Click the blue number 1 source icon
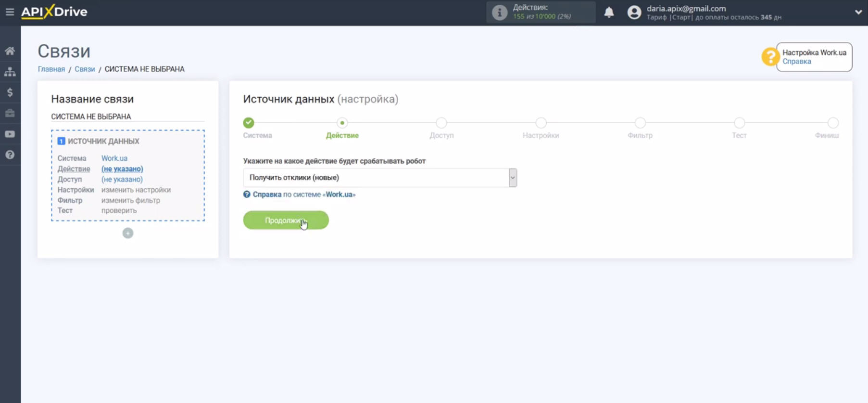868x403 pixels. [x=61, y=141]
